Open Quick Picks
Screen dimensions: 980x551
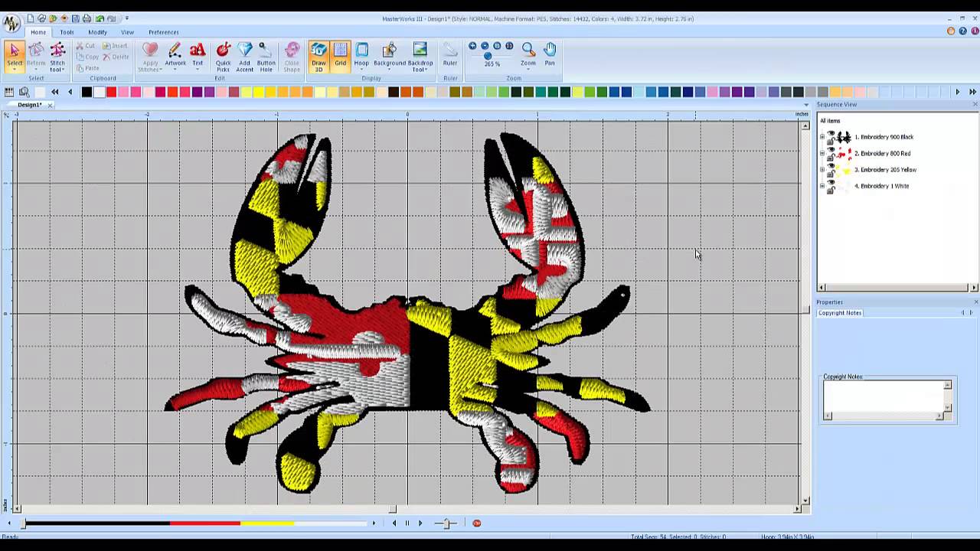(223, 55)
